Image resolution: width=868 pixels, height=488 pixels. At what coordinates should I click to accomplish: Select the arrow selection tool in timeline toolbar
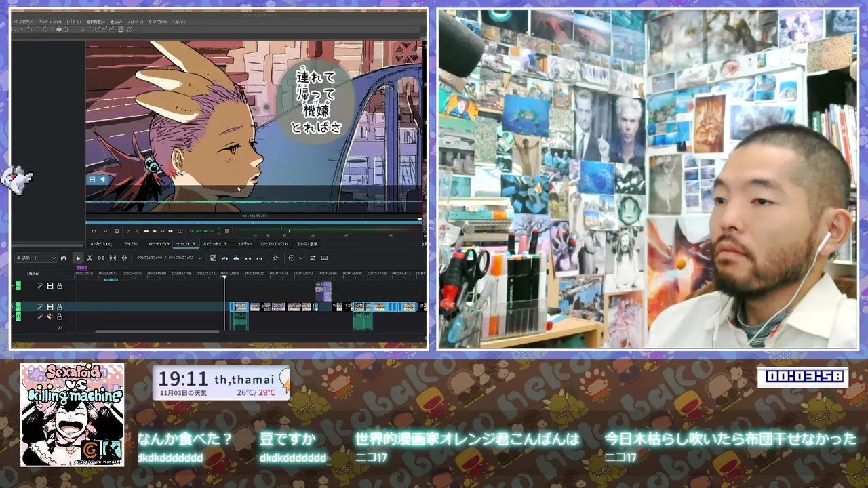78,258
